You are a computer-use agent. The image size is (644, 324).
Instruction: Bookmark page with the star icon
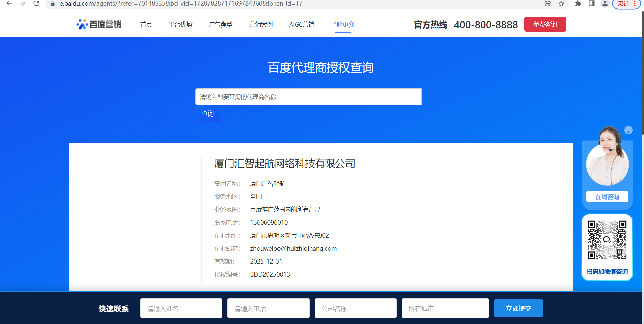(x=561, y=4)
